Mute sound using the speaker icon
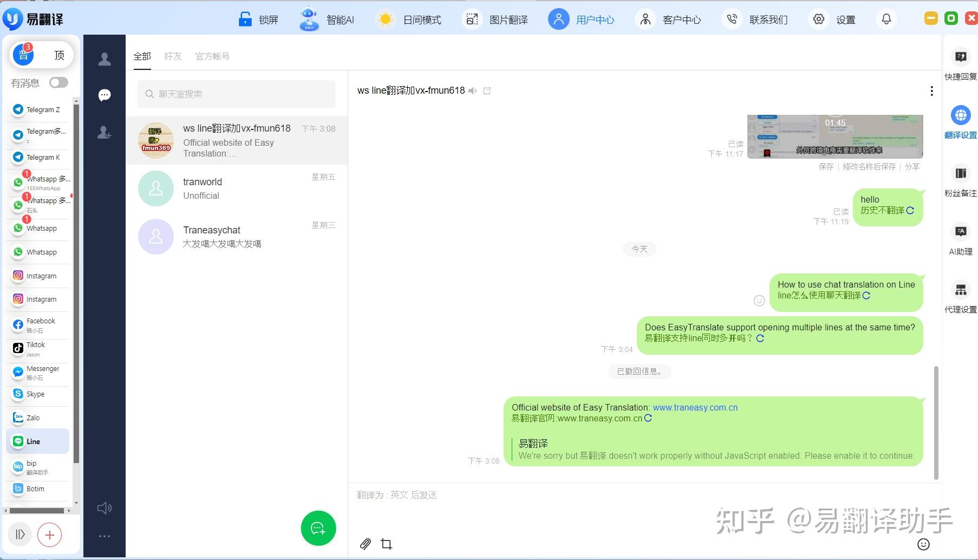Image resolution: width=978 pixels, height=560 pixels. coord(104,508)
